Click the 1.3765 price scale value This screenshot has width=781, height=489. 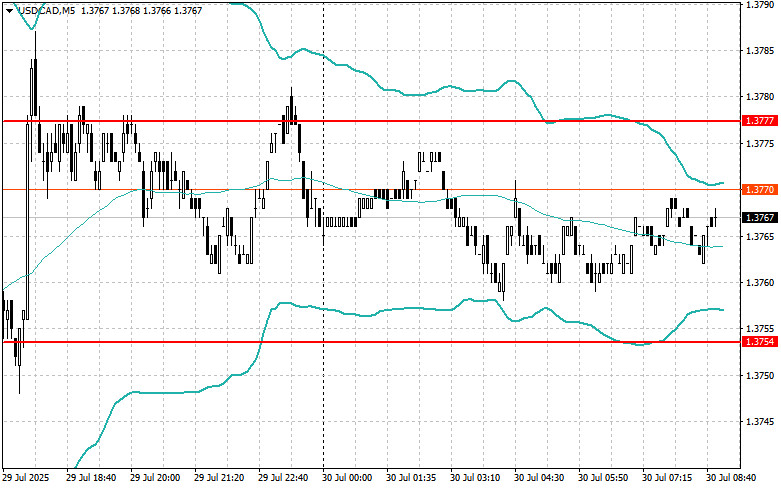click(760, 237)
